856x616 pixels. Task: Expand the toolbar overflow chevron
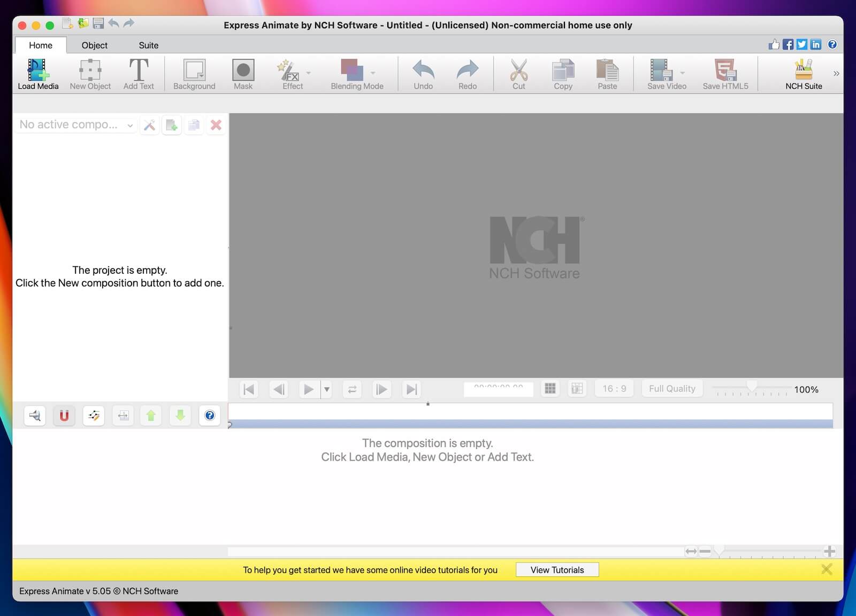click(x=836, y=73)
